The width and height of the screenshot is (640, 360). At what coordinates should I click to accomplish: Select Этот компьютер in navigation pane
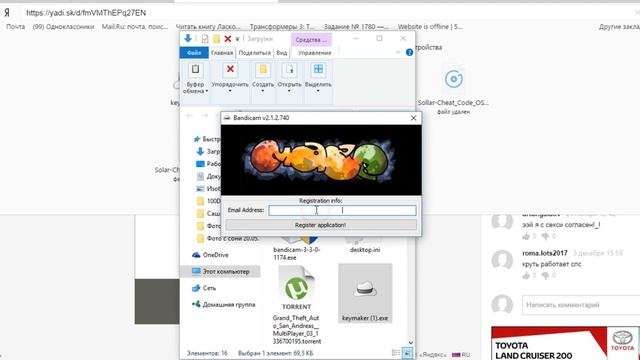[x=220, y=271]
